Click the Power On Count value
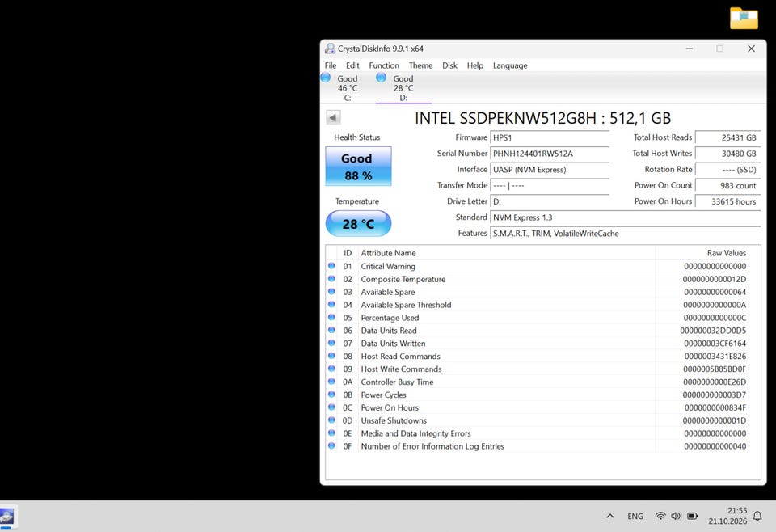776x532 pixels. coord(727,186)
